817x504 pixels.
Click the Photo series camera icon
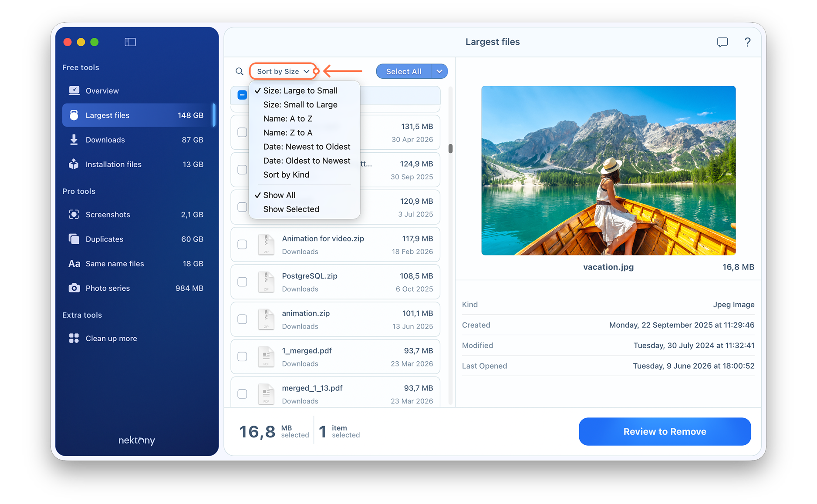click(74, 288)
